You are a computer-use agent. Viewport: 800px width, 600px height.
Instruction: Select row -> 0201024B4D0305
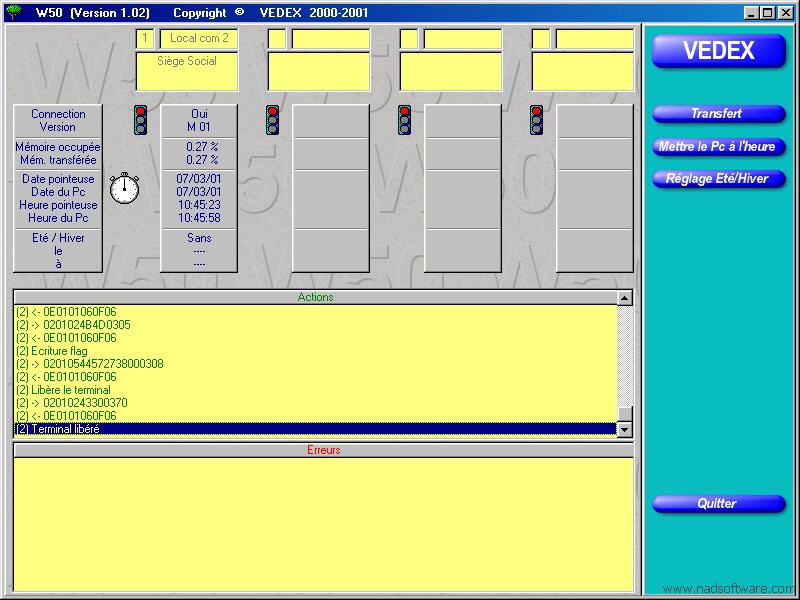point(315,325)
